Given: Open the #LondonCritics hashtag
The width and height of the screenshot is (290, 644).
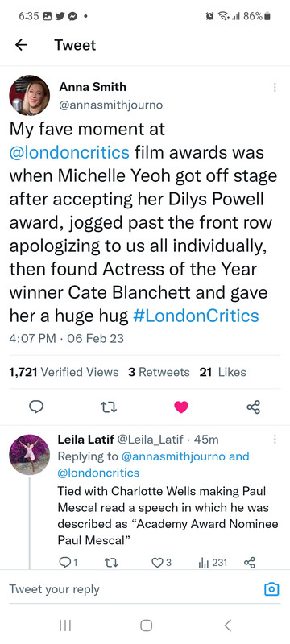Looking at the screenshot, I should point(197,316).
